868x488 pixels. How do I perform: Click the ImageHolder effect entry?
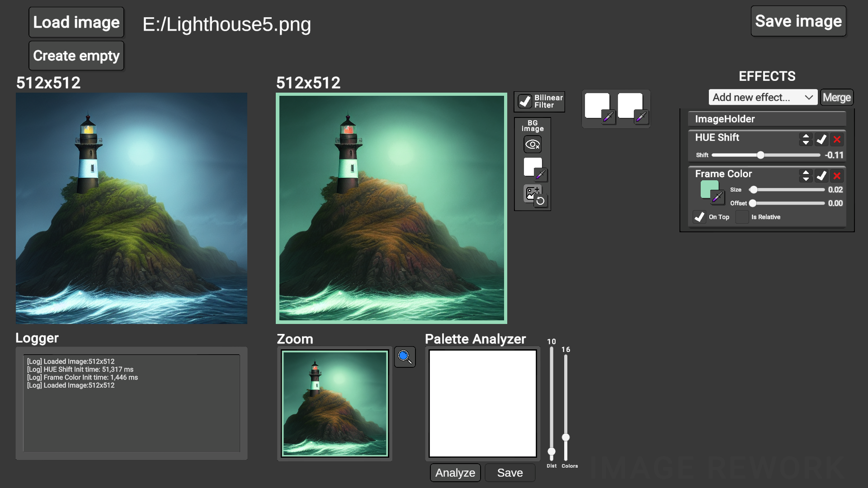tap(767, 119)
